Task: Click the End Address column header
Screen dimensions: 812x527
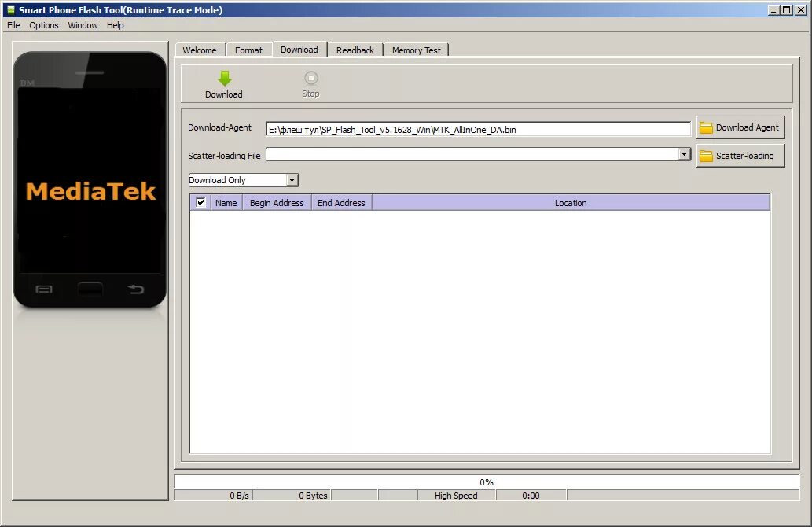Action: click(341, 203)
